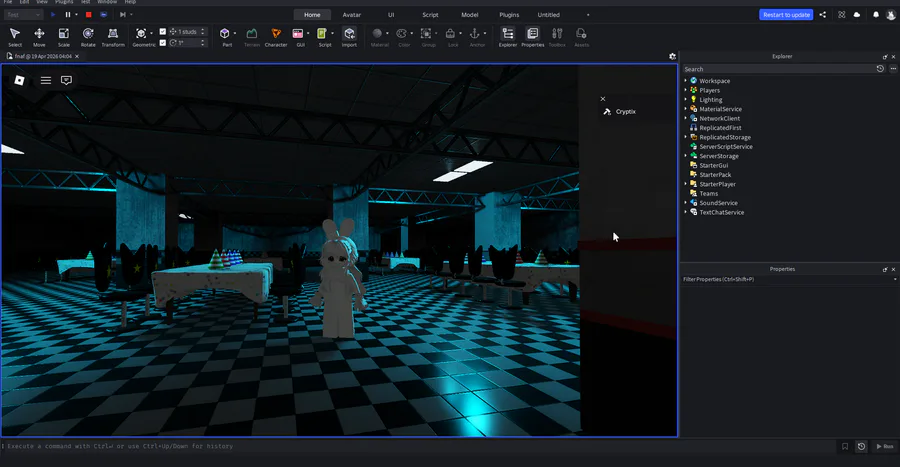Open the Test mode dropdown
The width and height of the screenshot is (900, 467).
point(24,15)
